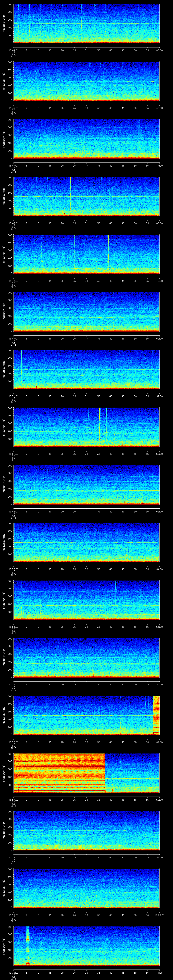Click the '16:00:00' start time label of the last panel
This screenshot has height=980, width=173.
13,972
